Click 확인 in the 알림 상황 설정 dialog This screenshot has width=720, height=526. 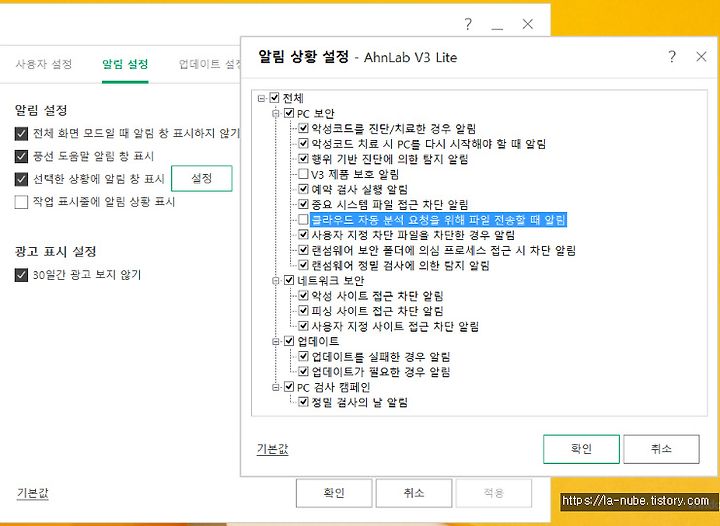[x=581, y=449]
